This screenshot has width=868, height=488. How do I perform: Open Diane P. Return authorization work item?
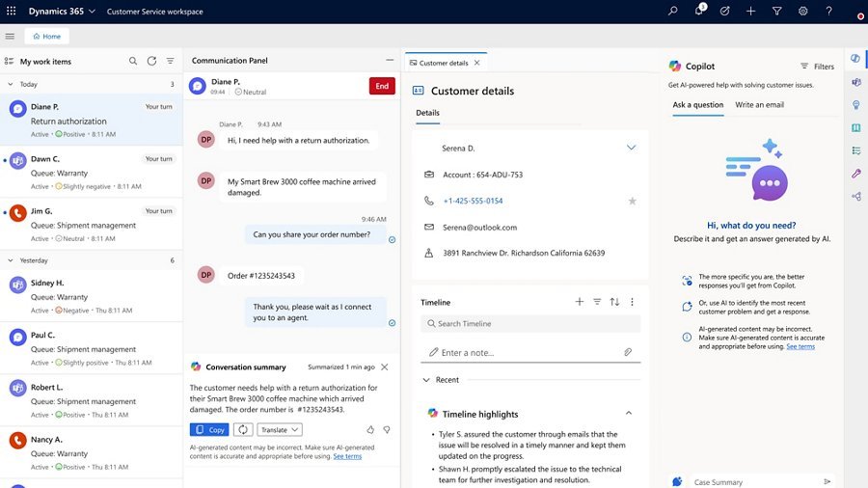(x=92, y=120)
